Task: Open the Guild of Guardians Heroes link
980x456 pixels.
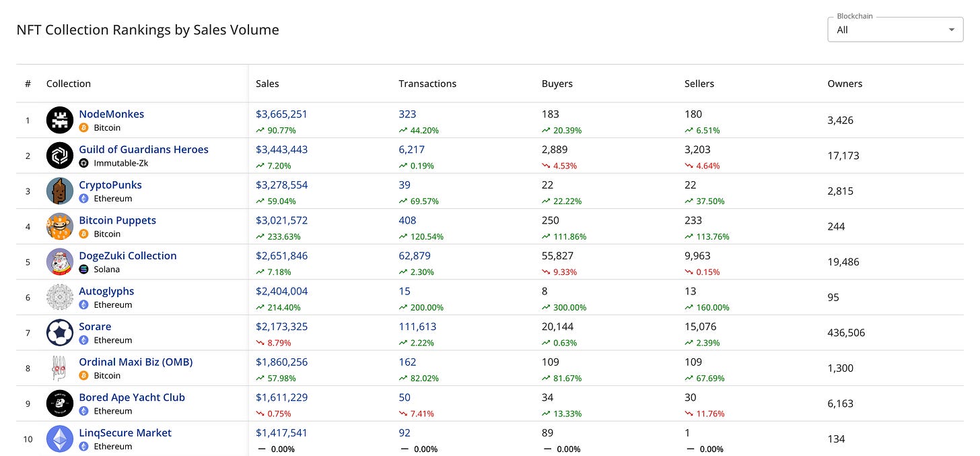Action: tap(144, 150)
